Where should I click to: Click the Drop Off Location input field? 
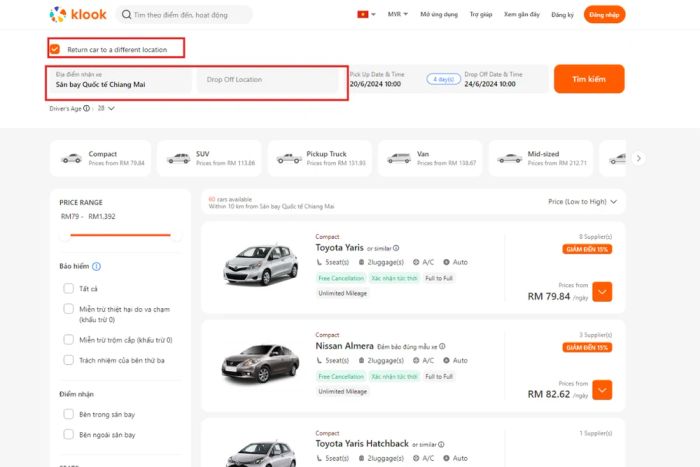coord(268,79)
